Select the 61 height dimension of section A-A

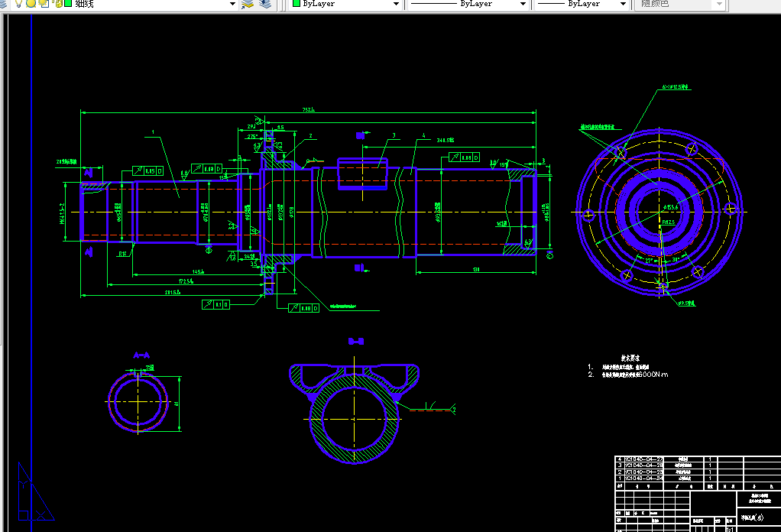(176, 404)
